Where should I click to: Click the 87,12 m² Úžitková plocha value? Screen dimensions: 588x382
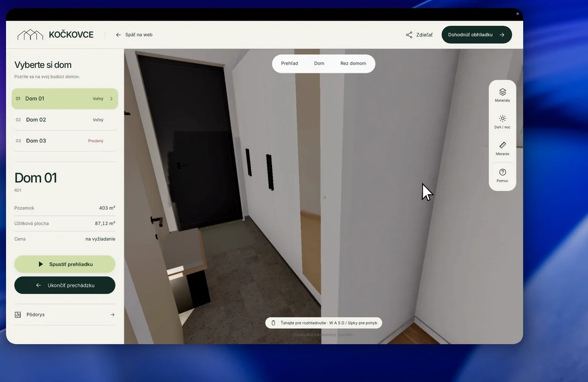[x=105, y=224]
